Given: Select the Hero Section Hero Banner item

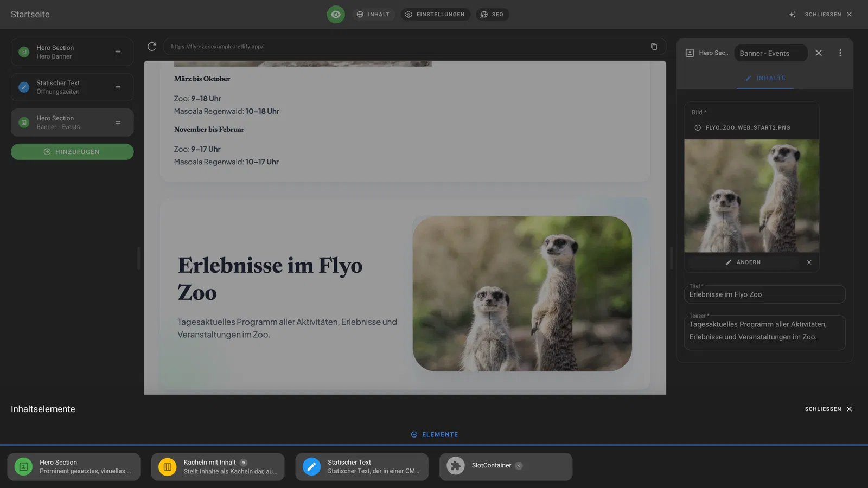Looking at the screenshot, I should pyautogui.click(x=72, y=52).
